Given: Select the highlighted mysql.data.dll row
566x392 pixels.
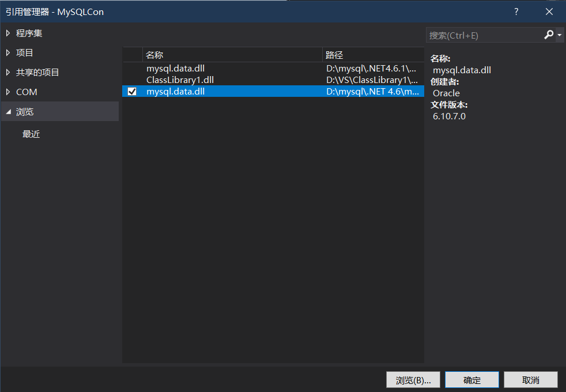Looking at the screenshot, I should tap(231, 91).
